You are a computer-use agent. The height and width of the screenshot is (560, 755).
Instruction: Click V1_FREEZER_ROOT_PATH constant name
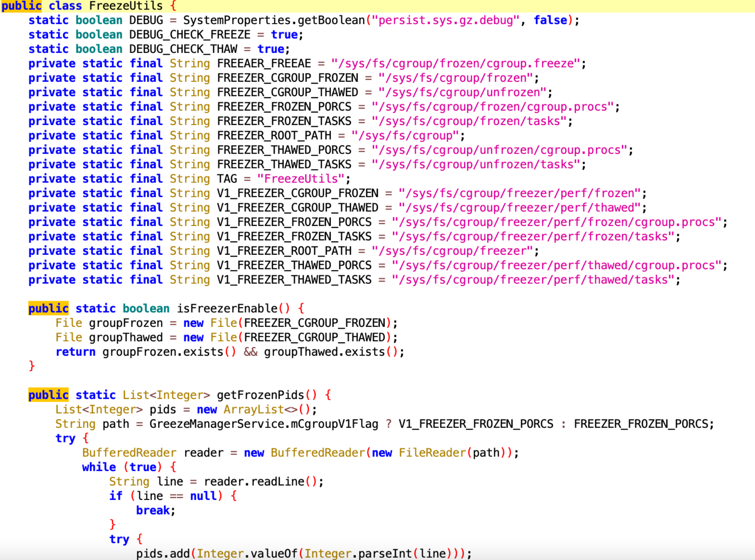(284, 251)
